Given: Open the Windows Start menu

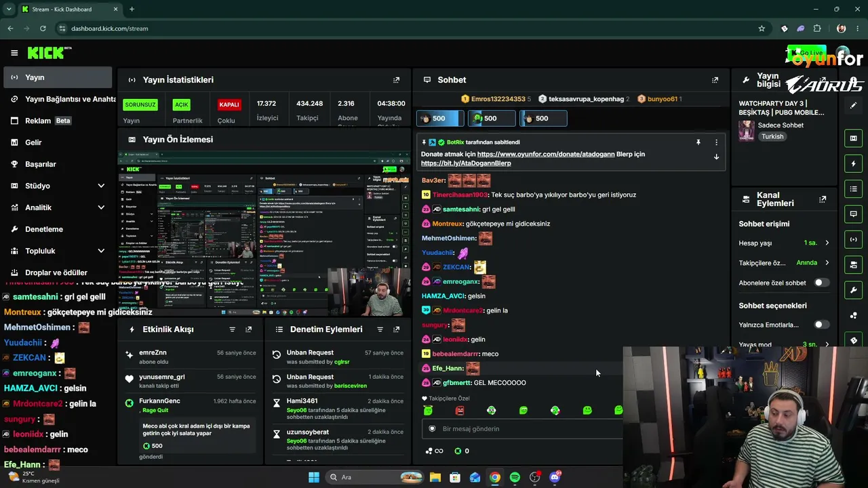Looking at the screenshot, I should [313, 477].
